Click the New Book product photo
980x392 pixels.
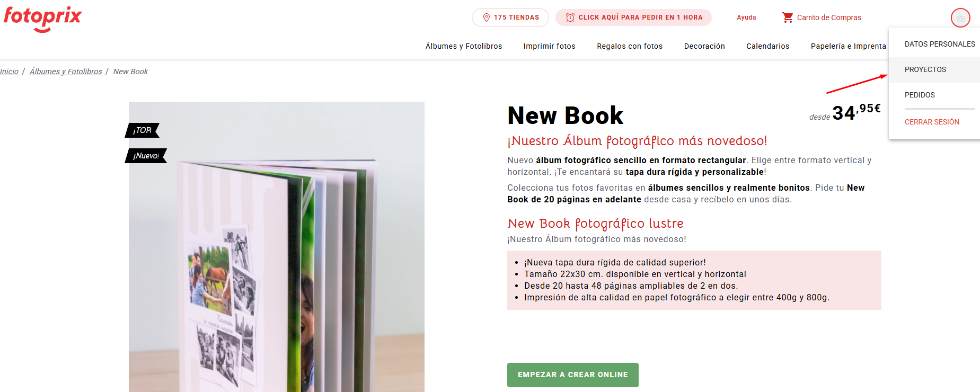coord(277,247)
